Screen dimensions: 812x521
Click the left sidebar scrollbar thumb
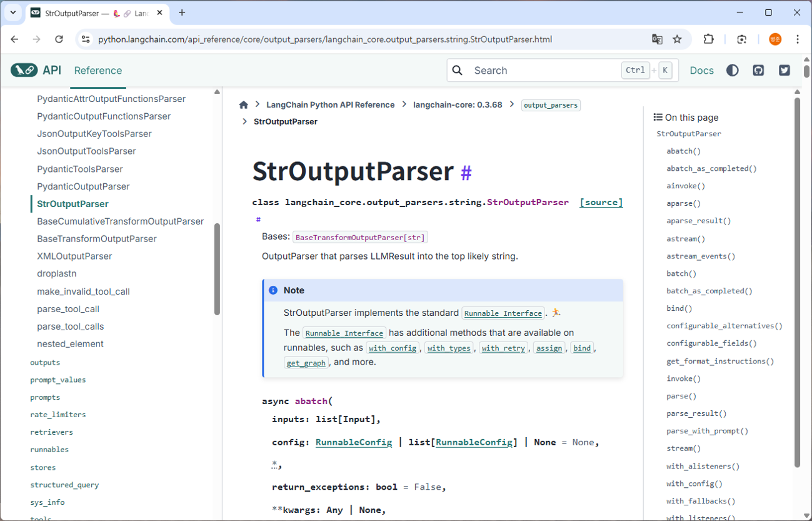point(217,269)
